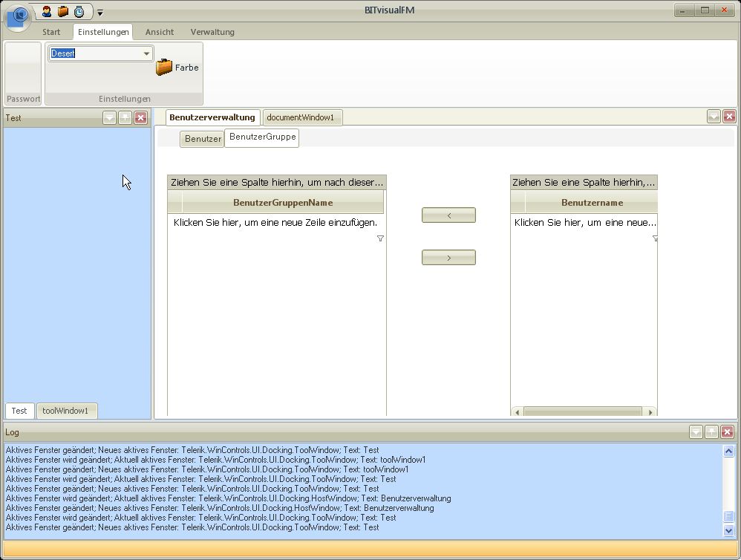
Task: Click the Benutzername grid horizontal scrollbar
Action: 583,411
